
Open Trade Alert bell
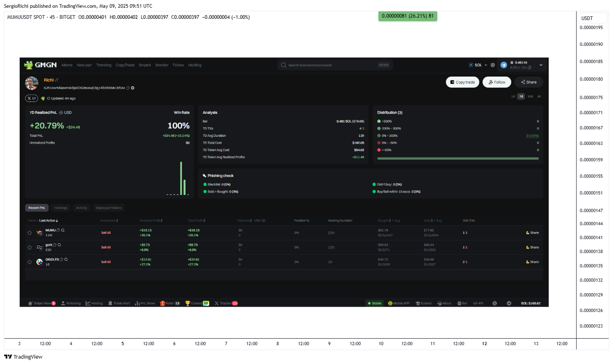[119, 303]
